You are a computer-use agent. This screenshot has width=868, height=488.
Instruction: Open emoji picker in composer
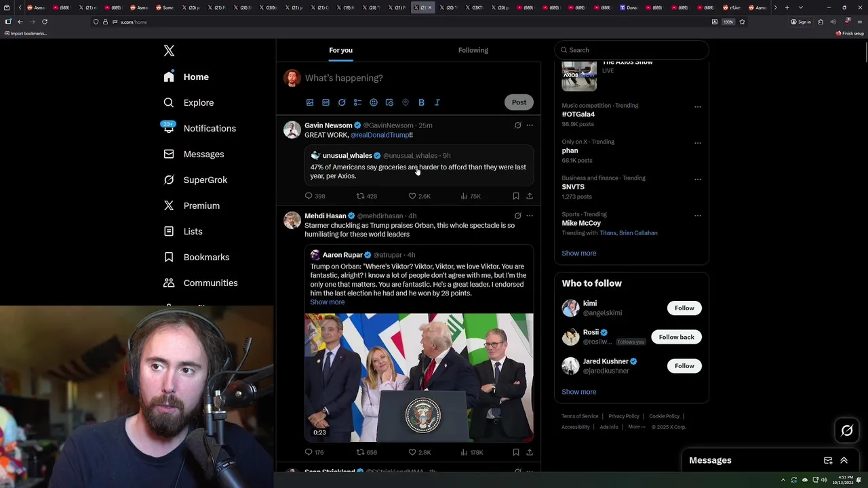[x=374, y=102]
